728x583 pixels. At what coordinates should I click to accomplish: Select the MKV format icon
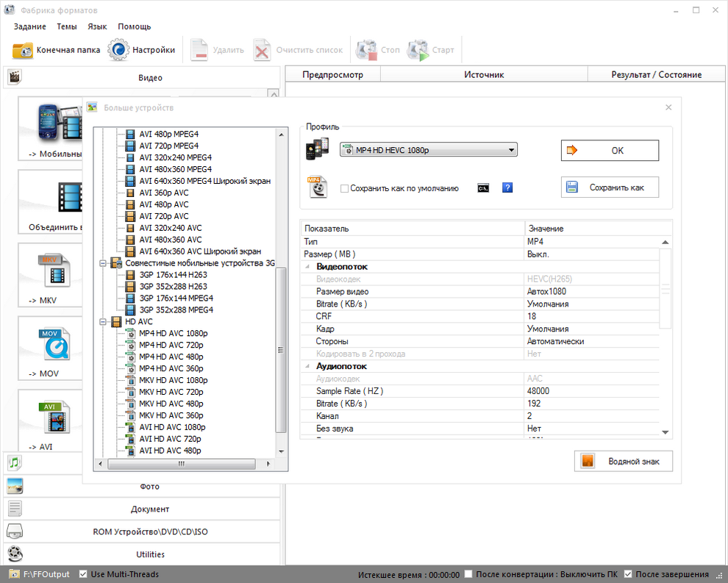pos(56,271)
